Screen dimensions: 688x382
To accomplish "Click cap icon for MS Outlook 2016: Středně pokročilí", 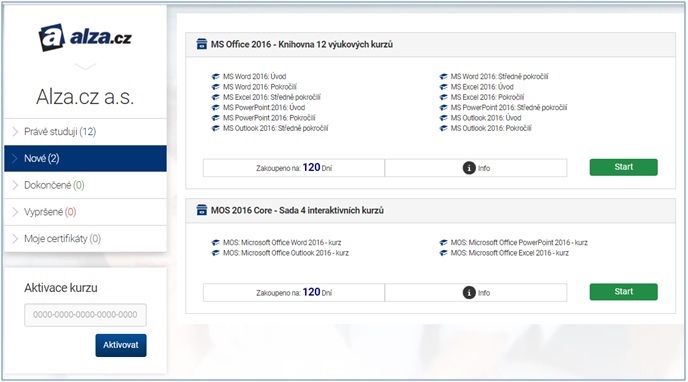I will coord(215,129).
